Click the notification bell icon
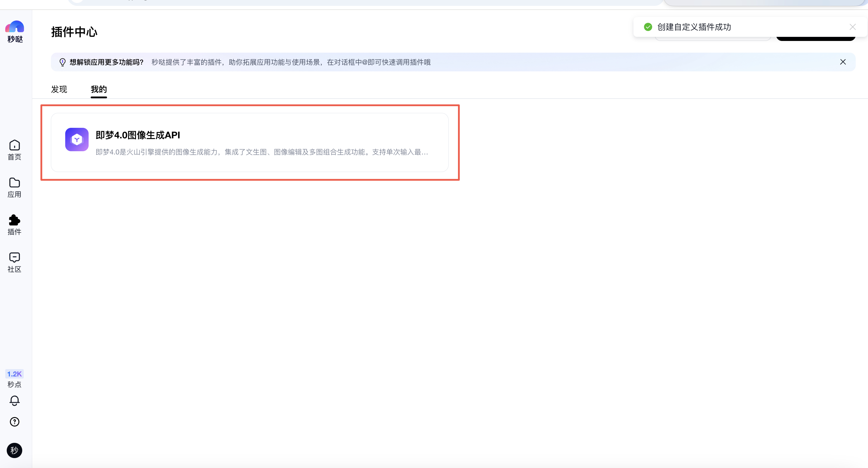The image size is (868, 468). [x=15, y=400]
